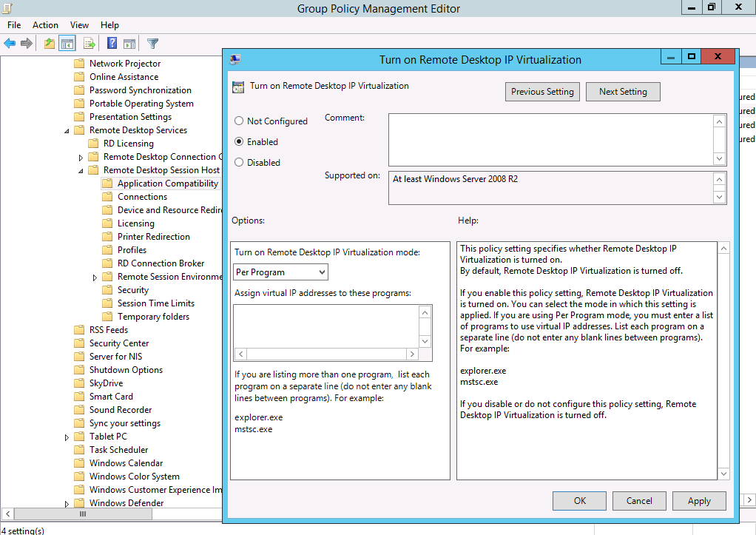Click the Help pane scroll-up arrow

723,249
